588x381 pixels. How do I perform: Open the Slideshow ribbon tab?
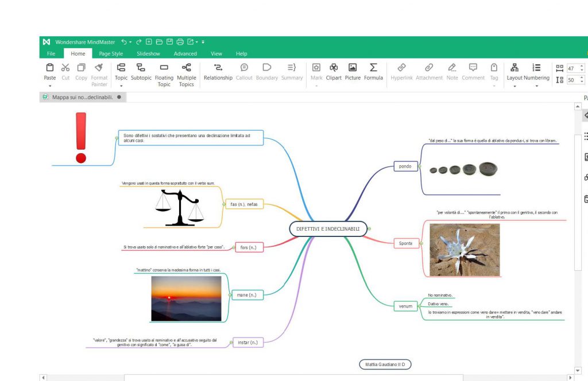[148, 54]
